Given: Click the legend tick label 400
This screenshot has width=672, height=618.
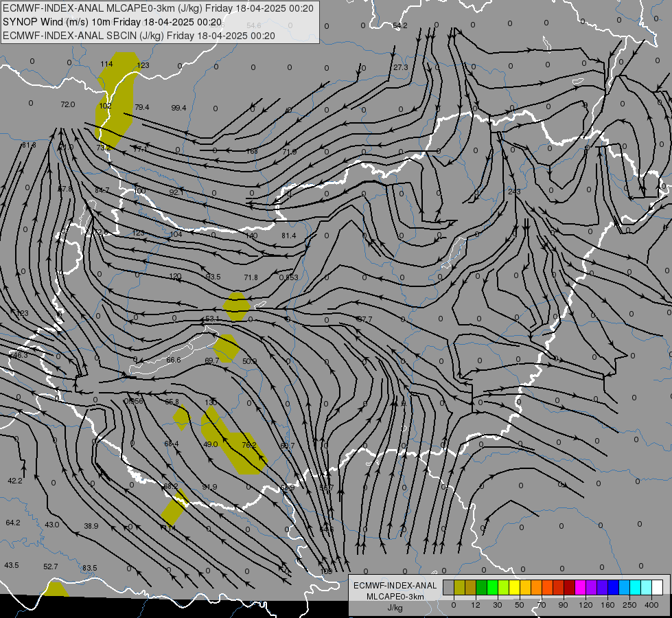Looking at the screenshot, I should point(651,605).
